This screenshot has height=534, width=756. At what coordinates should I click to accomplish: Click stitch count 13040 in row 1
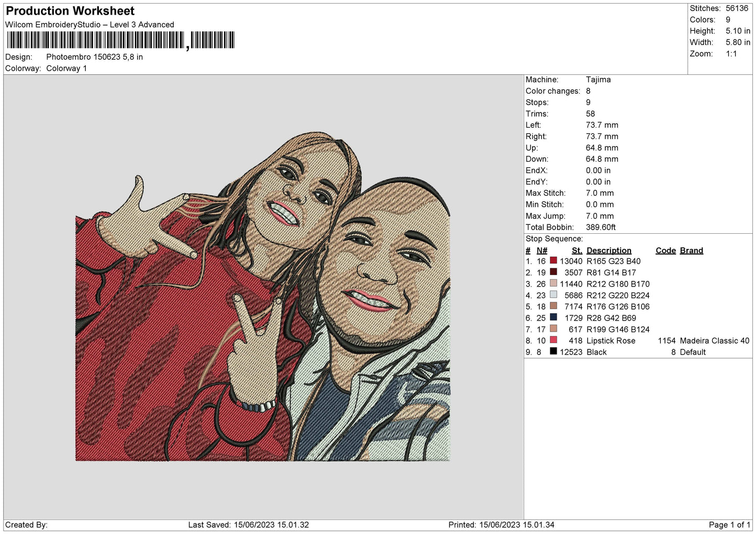571,262
